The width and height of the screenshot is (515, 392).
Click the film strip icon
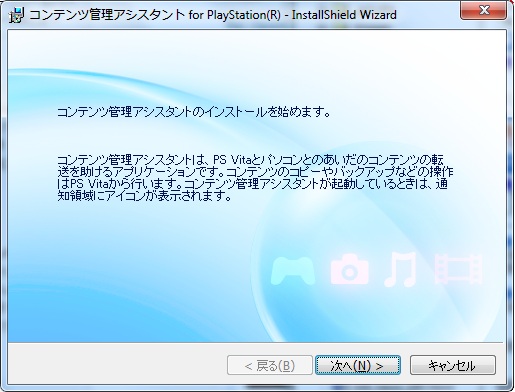(459, 269)
